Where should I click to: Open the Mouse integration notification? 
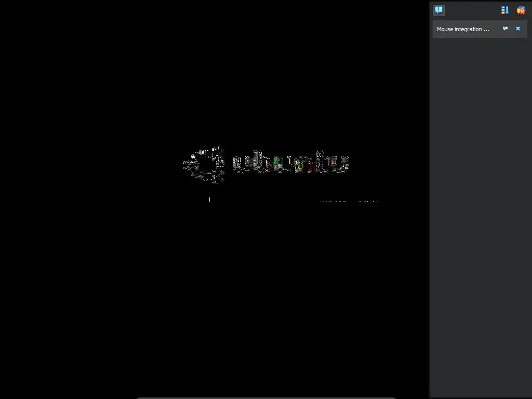pyautogui.click(x=463, y=29)
